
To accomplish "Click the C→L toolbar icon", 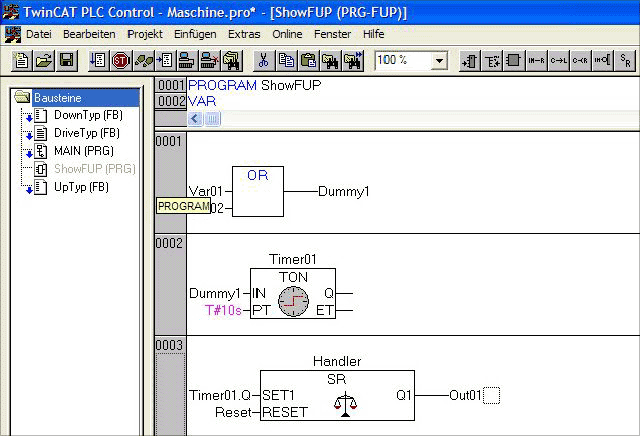I will click(x=558, y=61).
